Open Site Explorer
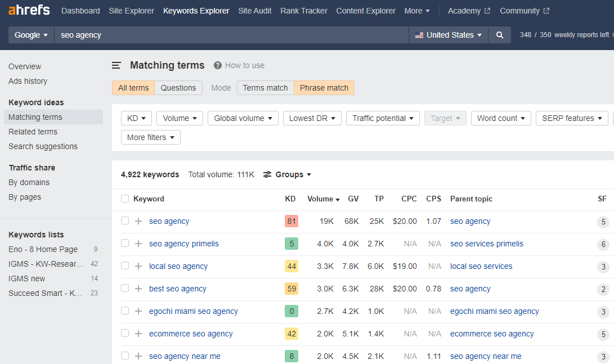The height and width of the screenshot is (364, 614). [132, 11]
